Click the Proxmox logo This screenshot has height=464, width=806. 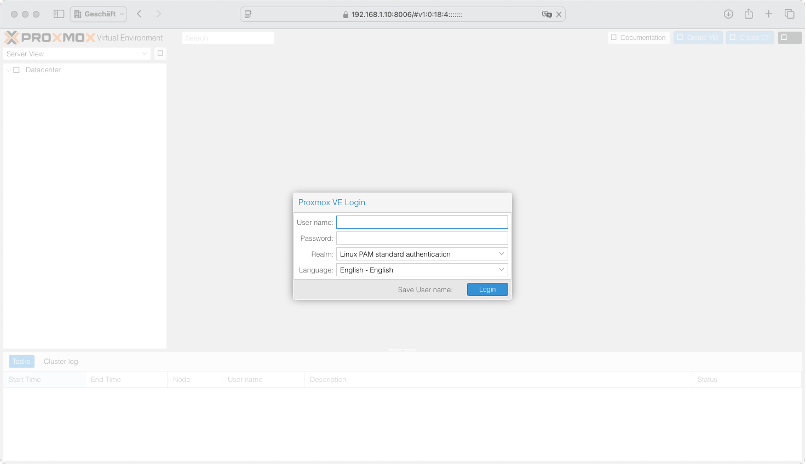[48, 37]
